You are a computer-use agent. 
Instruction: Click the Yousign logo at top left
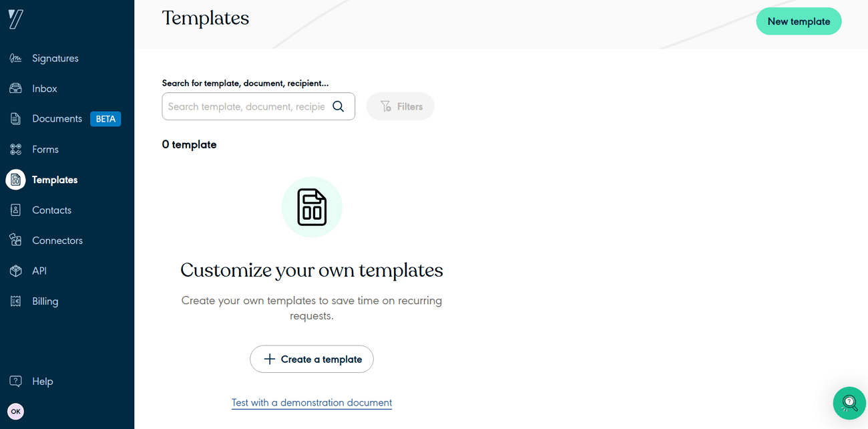pyautogui.click(x=16, y=19)
